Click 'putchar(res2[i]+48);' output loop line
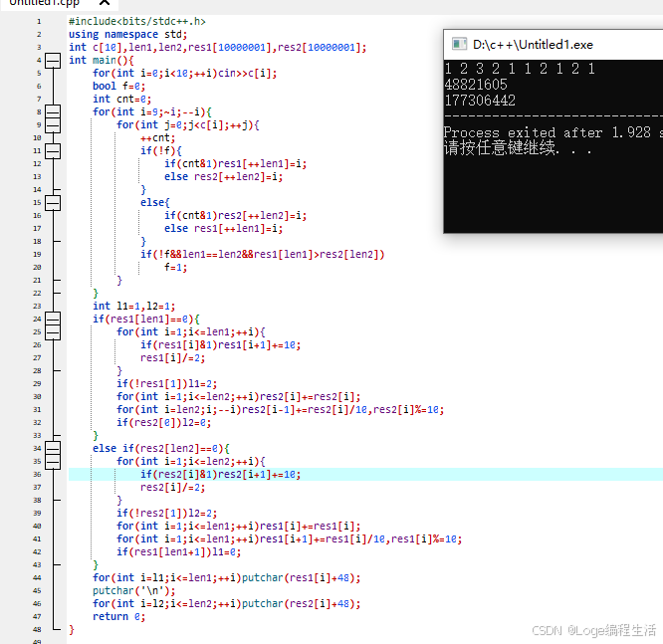Image resolution: width=663 pixels, height=644 pixels. point(227,604)
